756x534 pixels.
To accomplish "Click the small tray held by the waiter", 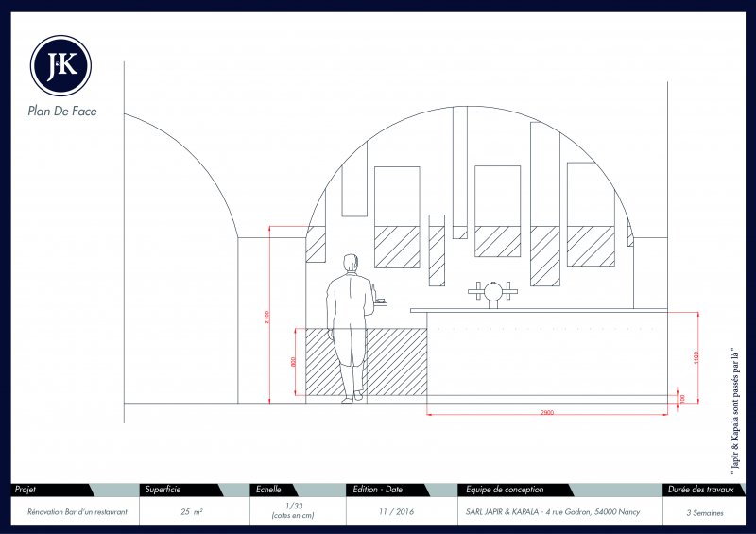I will pyautogui.click(x=380, y=302).
